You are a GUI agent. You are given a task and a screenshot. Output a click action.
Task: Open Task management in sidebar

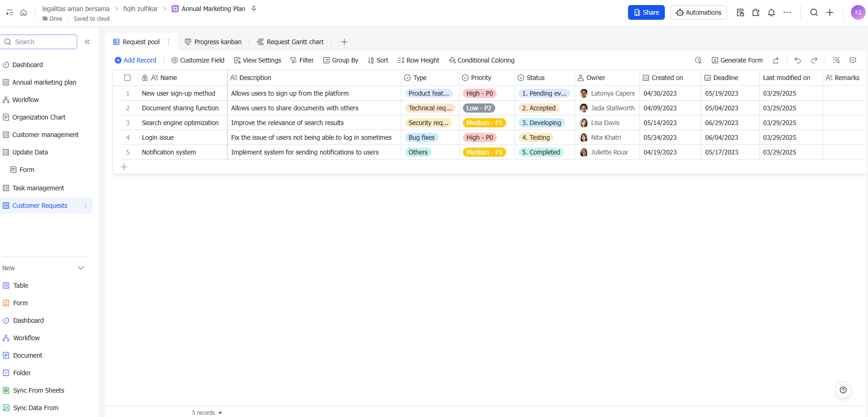38,188
